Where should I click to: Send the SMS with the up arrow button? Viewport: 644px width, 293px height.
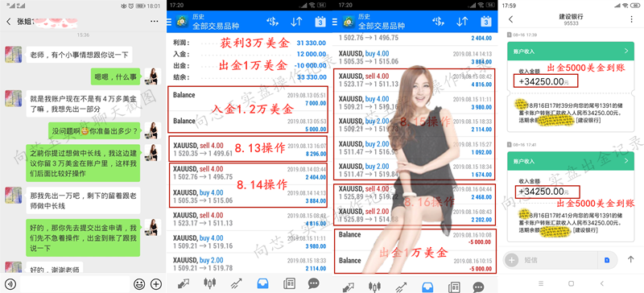630,259
